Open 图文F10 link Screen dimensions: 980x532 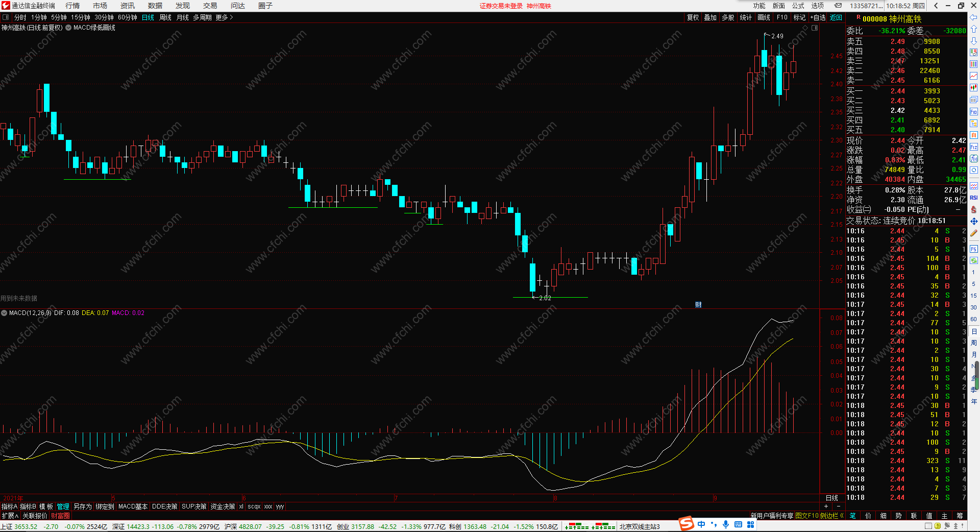(807, 516)
